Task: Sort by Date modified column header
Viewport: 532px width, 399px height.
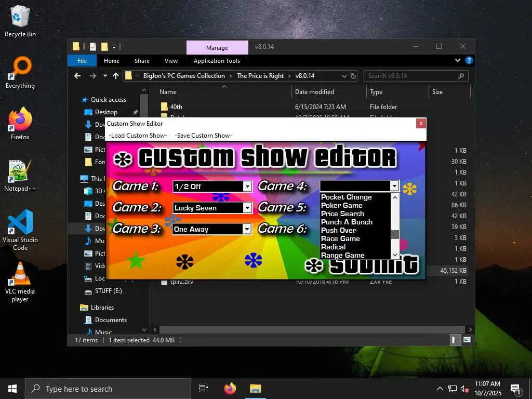Action: click(314, 92)
